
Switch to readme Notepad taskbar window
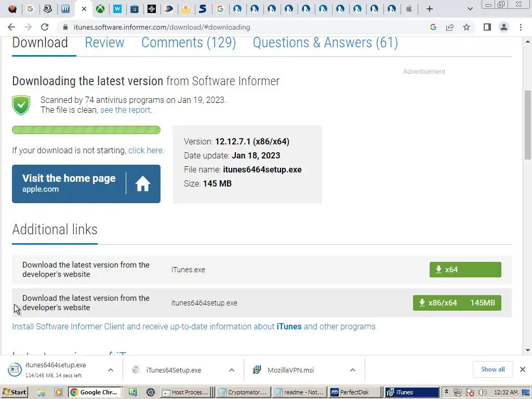[300, 392]
